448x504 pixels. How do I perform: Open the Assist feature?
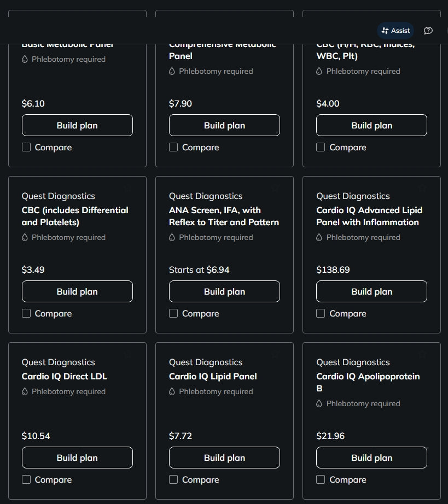(395, 30)
